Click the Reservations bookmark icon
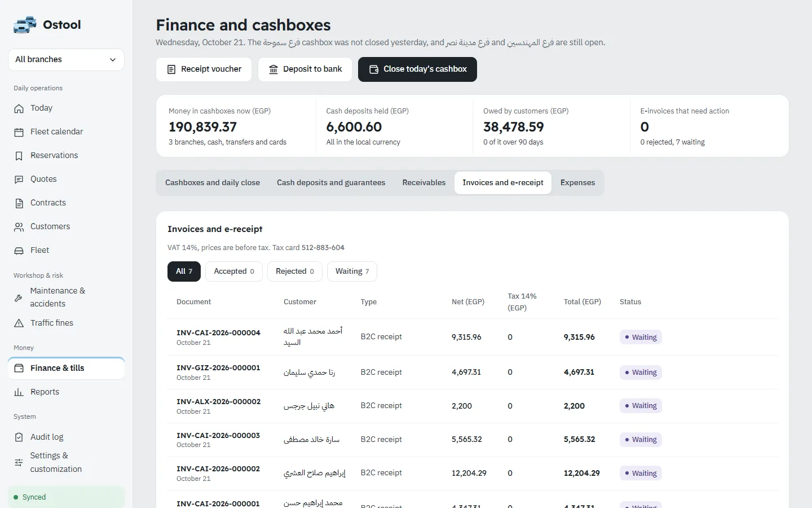 coord(19,156)
